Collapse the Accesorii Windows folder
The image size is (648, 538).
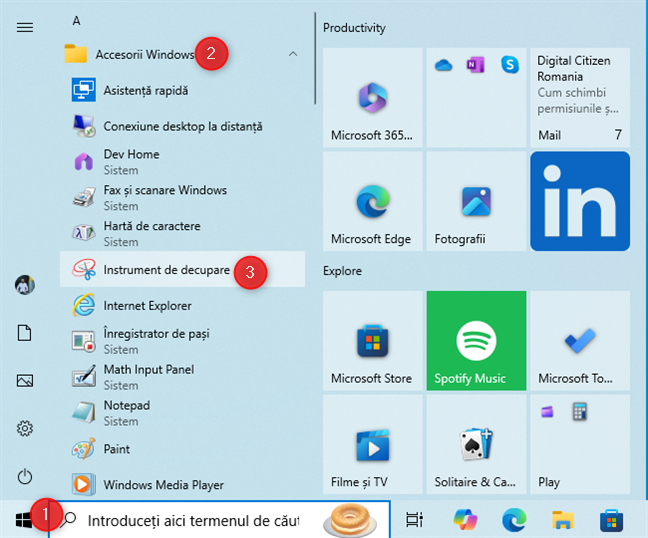click(x=292, y=54)
